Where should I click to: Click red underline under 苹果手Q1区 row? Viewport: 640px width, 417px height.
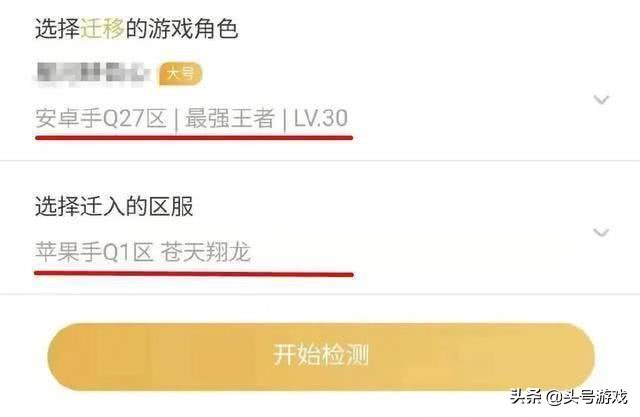pyautogui.click(x=194, y=273)
